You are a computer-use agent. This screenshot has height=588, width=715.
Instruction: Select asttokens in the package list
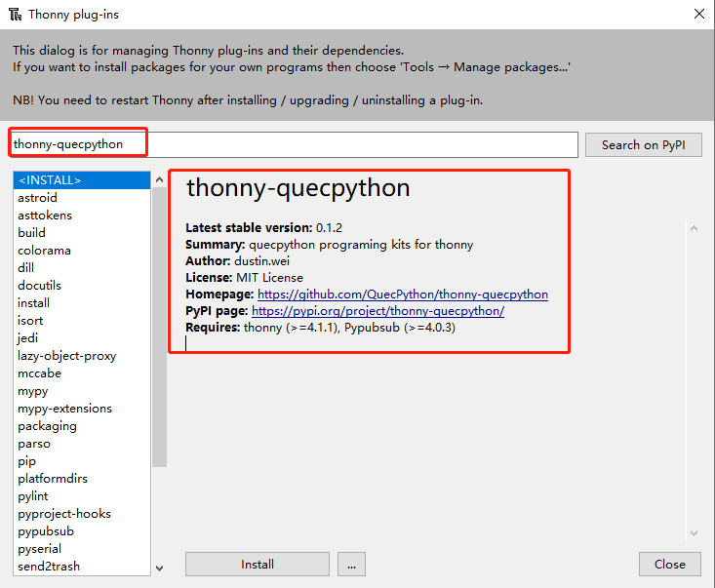82,216
